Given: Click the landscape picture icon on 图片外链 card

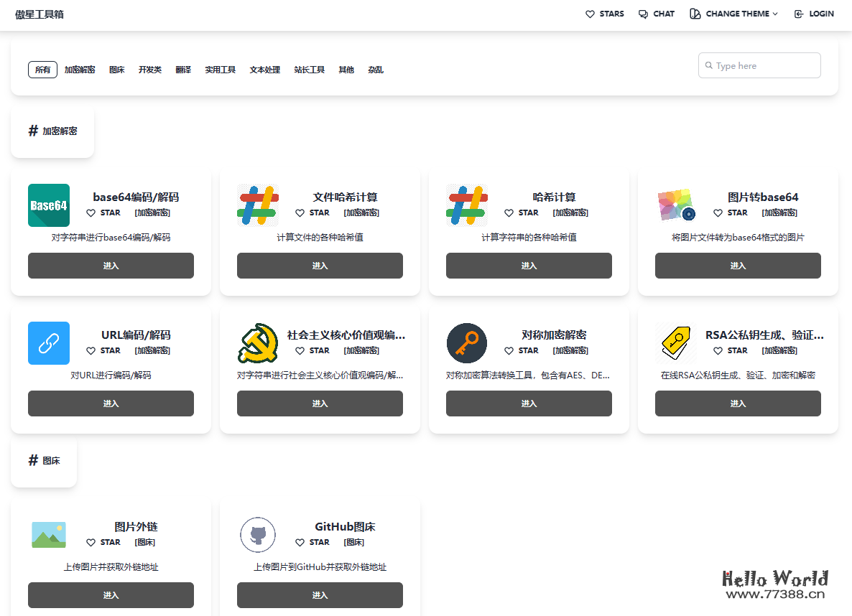Looking at the screenshot, I should (x=48, y=534).
